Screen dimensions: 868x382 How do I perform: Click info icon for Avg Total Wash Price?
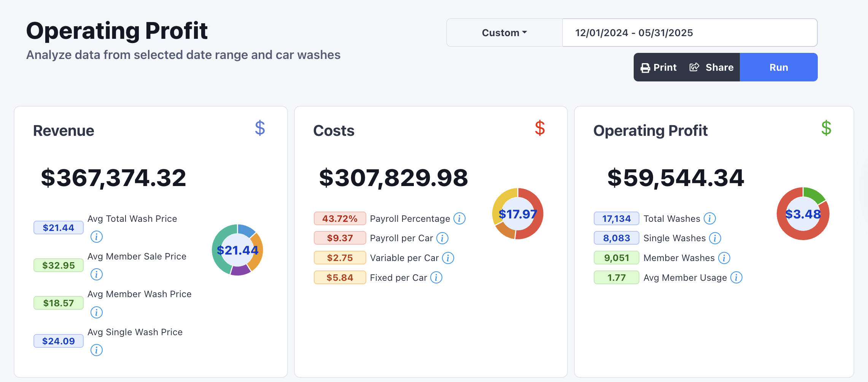coord(97,237)
